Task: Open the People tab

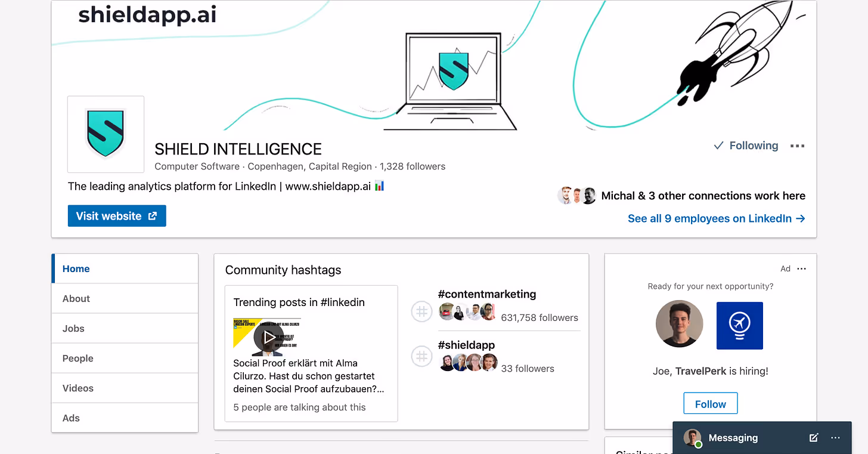Action: tap(125, 358)
